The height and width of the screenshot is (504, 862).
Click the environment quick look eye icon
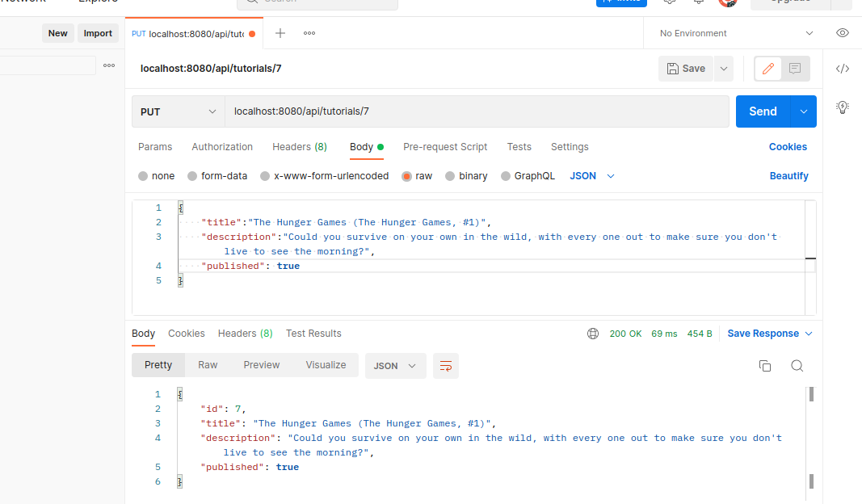pos(843,33)
